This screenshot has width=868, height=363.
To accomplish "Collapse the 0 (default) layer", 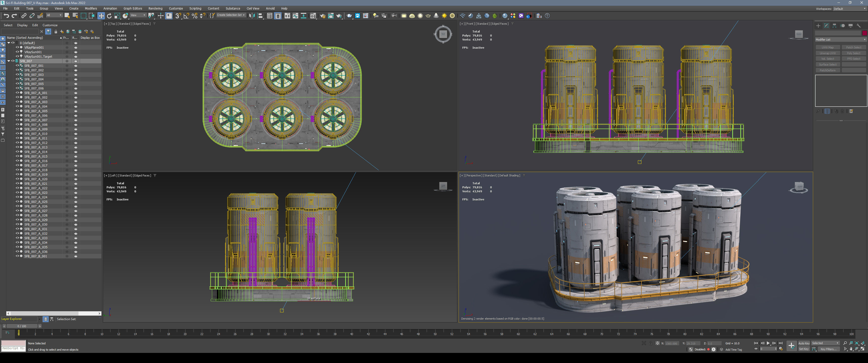I will [9, 43].
